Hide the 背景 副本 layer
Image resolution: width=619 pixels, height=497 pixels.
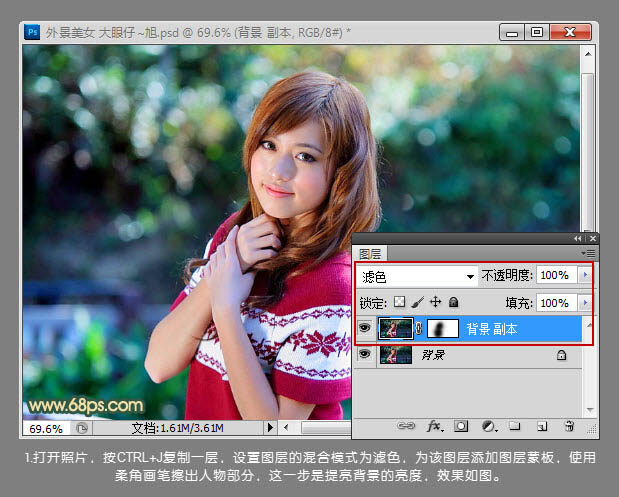(x=365, y=329)
